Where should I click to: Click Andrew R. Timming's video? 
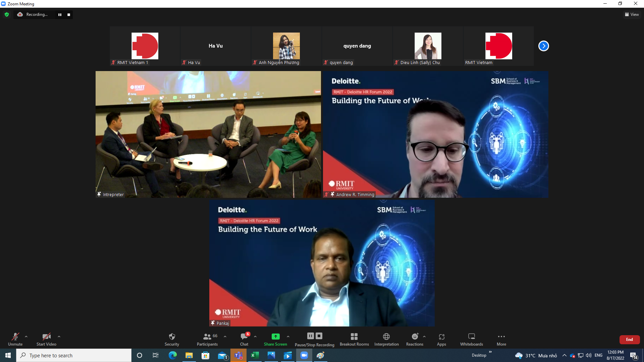click(436, 134)
